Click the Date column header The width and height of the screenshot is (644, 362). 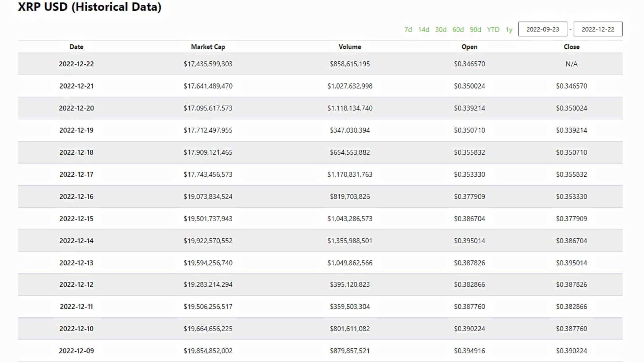click(x=76, y=47)
